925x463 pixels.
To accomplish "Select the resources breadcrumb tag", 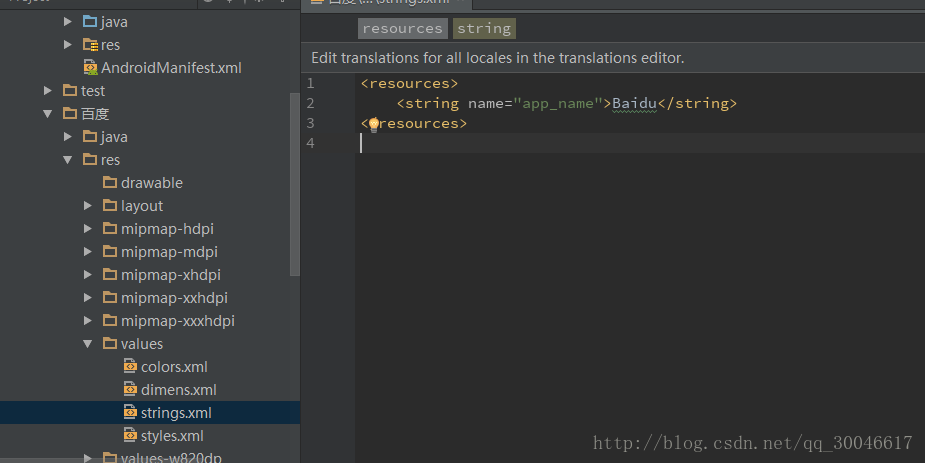I will (x=402, y=29).
